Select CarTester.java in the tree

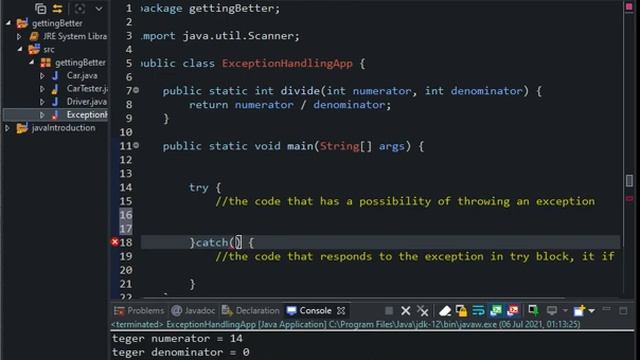[87, 89]
